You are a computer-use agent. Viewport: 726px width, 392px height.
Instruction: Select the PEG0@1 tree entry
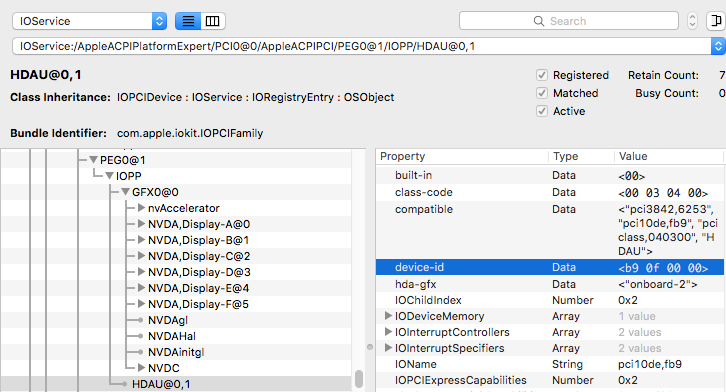tap(123, 160)
